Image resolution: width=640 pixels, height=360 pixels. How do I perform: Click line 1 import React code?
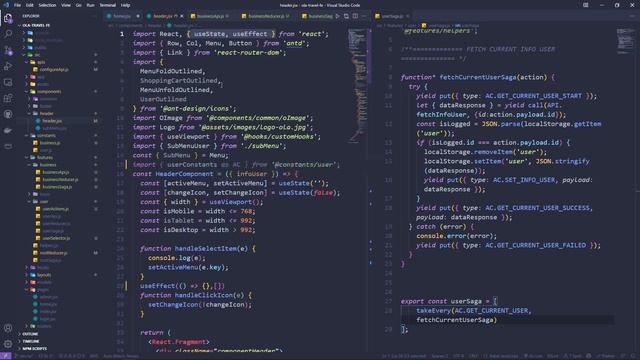[231, 34]
